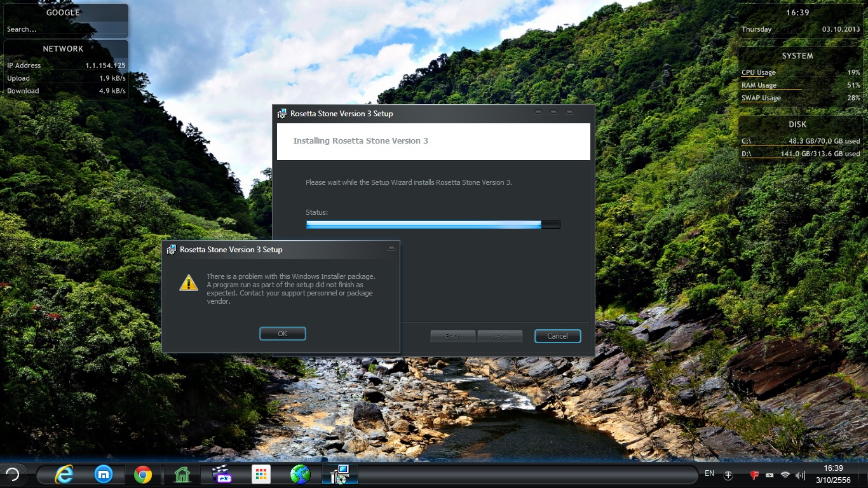Open the volume speaker tray icon

(x=800, y=475)
